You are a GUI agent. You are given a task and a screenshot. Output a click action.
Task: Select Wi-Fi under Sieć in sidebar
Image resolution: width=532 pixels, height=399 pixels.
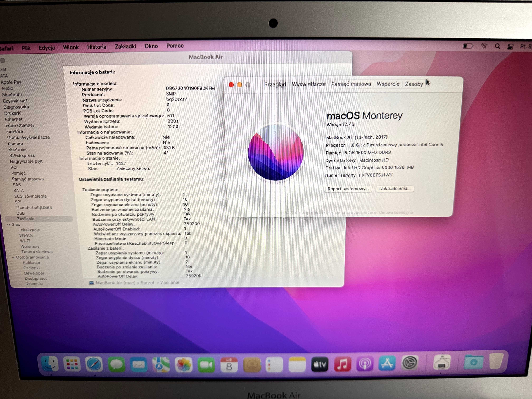coord(25,241)
